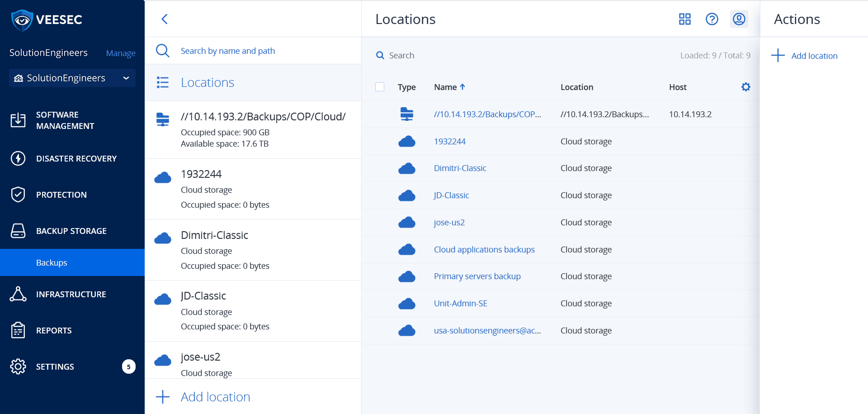Select 1932244 card in middle panel
Image resolution: width=868 pixels, height=414 pixels.
click(253, 189)
